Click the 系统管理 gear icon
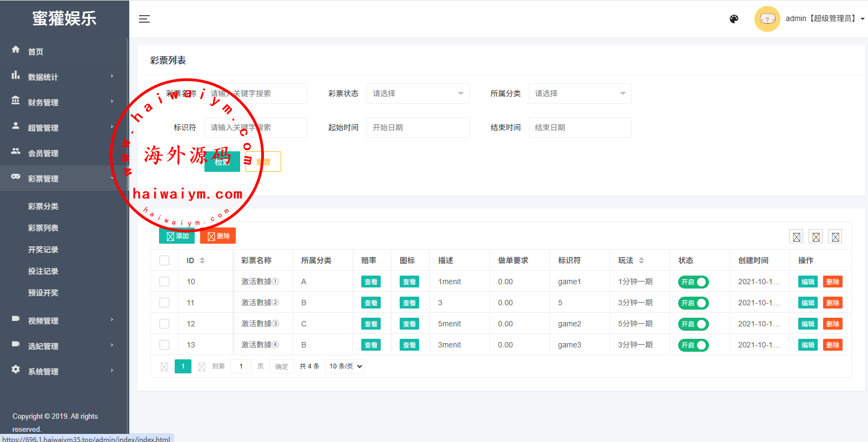Screen dimensions: 868x442 [x=16, y=370]
